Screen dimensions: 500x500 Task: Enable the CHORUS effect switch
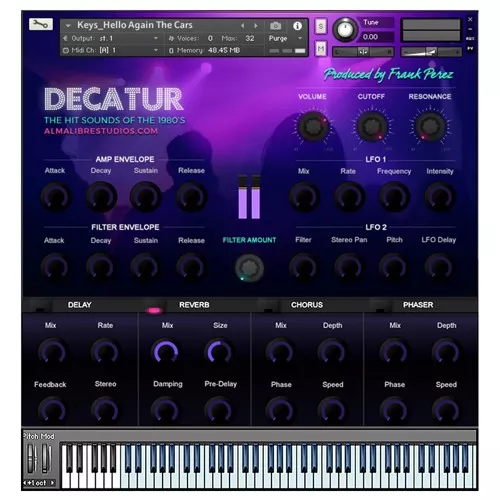tap(268, 306)
